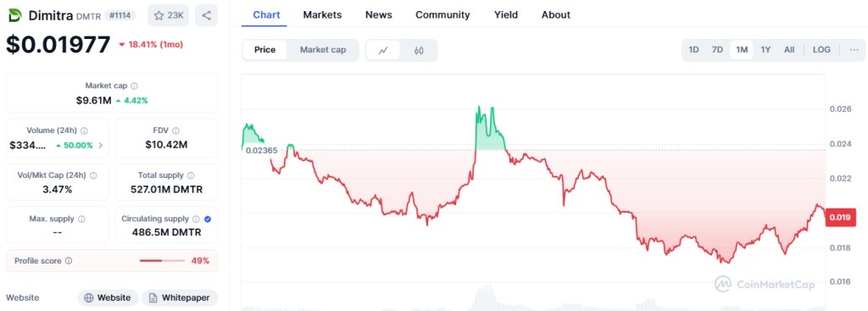Open the Markets tab
868x311 pixels.
322,15
